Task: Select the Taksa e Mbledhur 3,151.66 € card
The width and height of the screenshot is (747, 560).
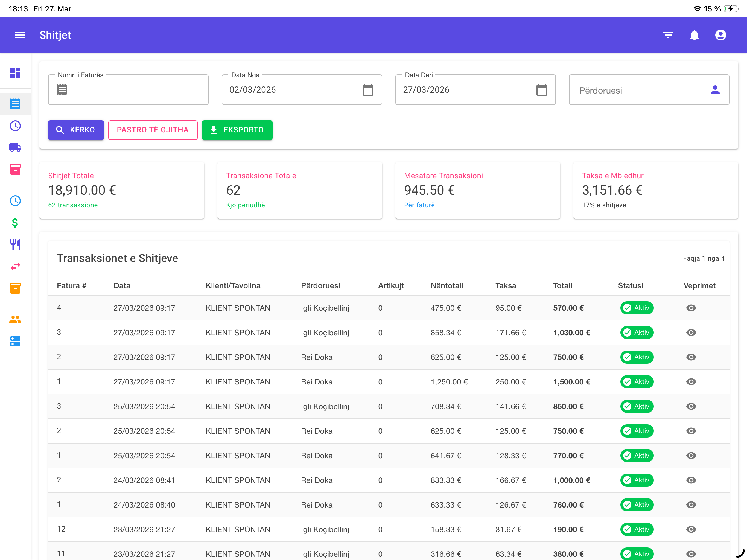Action: tap(656, 191)
